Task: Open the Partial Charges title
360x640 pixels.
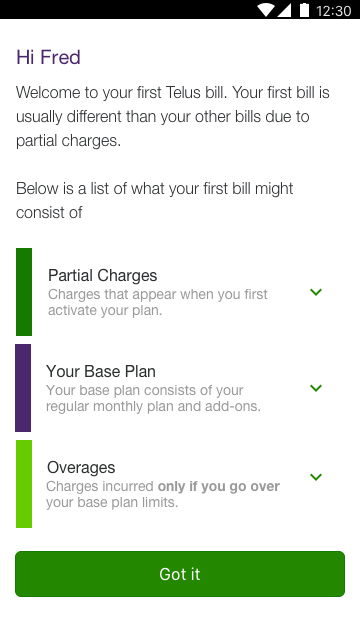Action: click(102, 276)
